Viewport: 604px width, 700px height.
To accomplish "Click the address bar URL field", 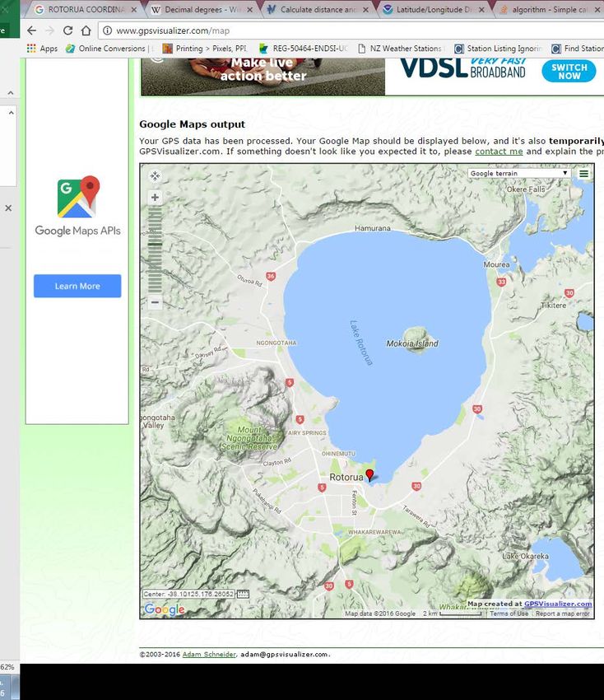I will [352, 30].
